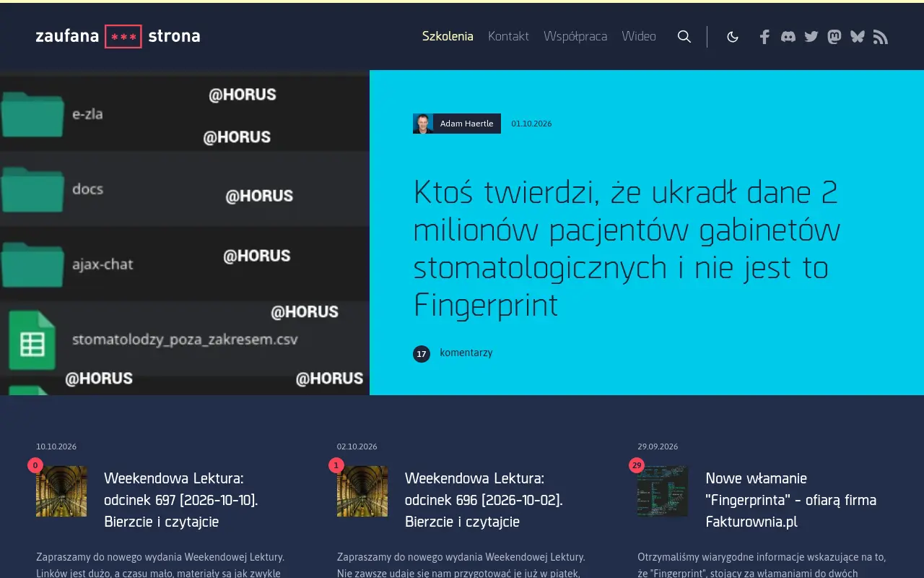Open the Mastodon icon link
Screen dimensions: 924x578
tap(834, 36)
